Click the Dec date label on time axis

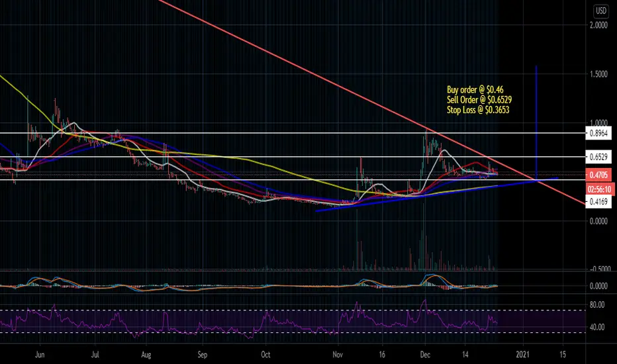[x=425, y=355]
